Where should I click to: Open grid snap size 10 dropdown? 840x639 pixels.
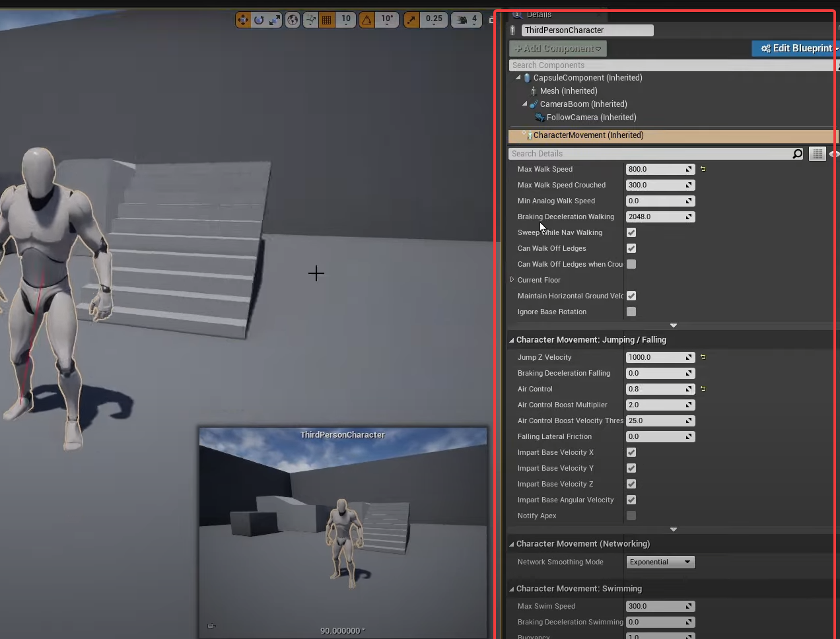coord(346,20)
